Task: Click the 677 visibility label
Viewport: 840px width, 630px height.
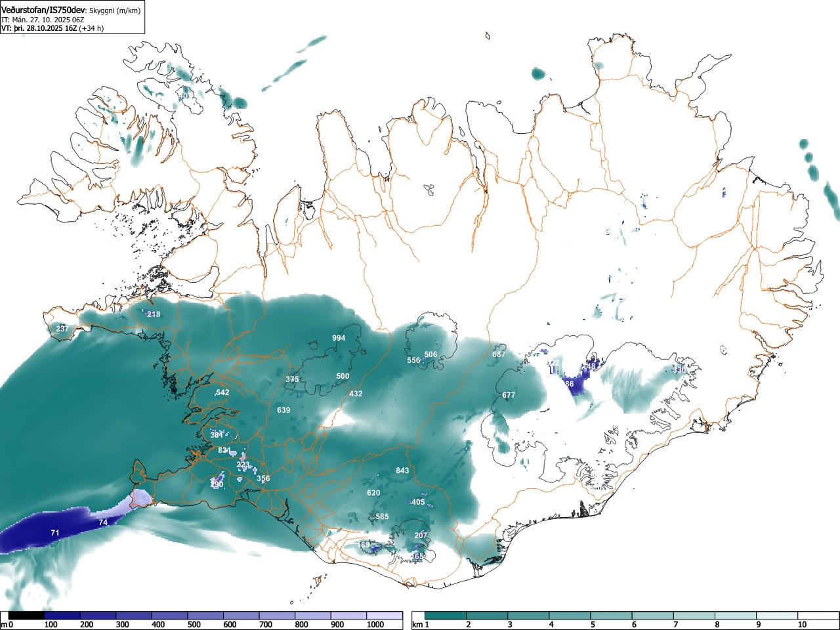Action: [x=509, y=395]
